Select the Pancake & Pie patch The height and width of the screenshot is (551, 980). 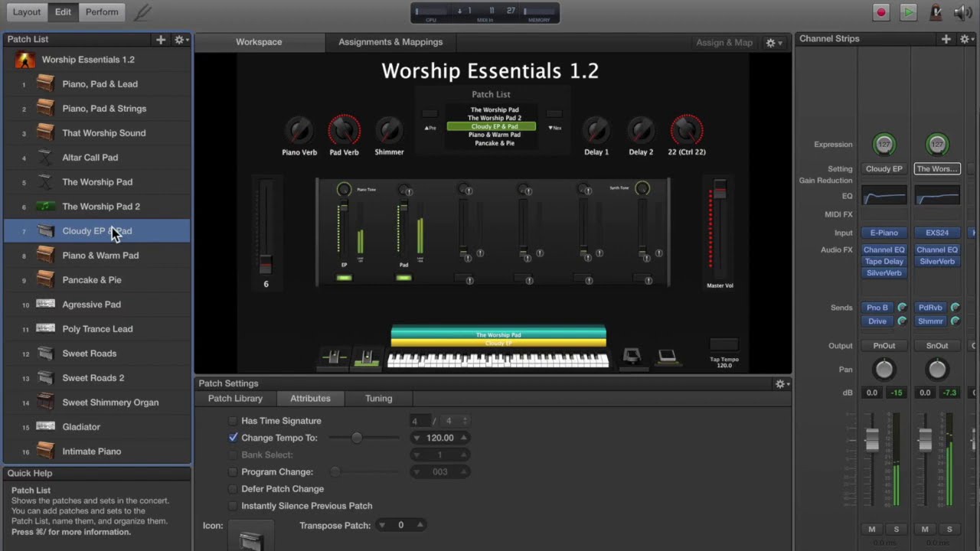[x=96, y=280]
